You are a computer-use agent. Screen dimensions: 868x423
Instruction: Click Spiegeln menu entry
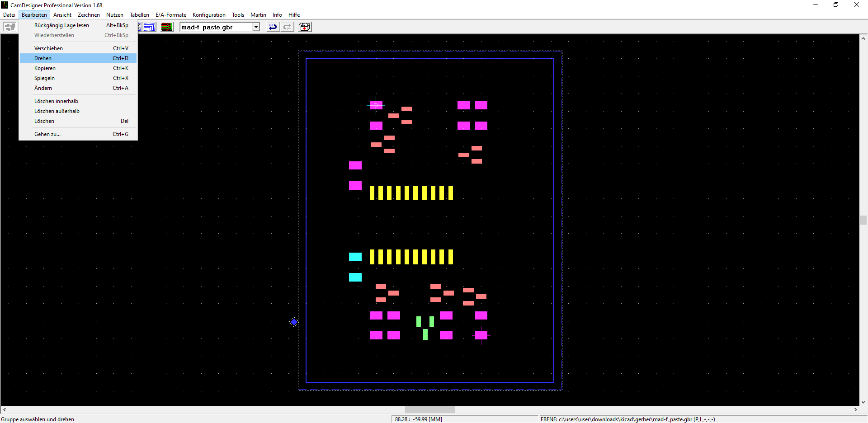[44, 78]
